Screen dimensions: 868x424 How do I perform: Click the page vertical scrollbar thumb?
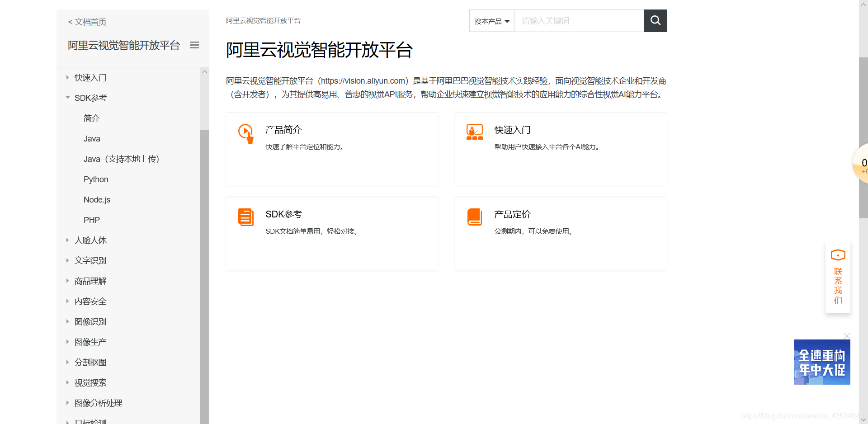pyautogui.click(x=863, y=138)
